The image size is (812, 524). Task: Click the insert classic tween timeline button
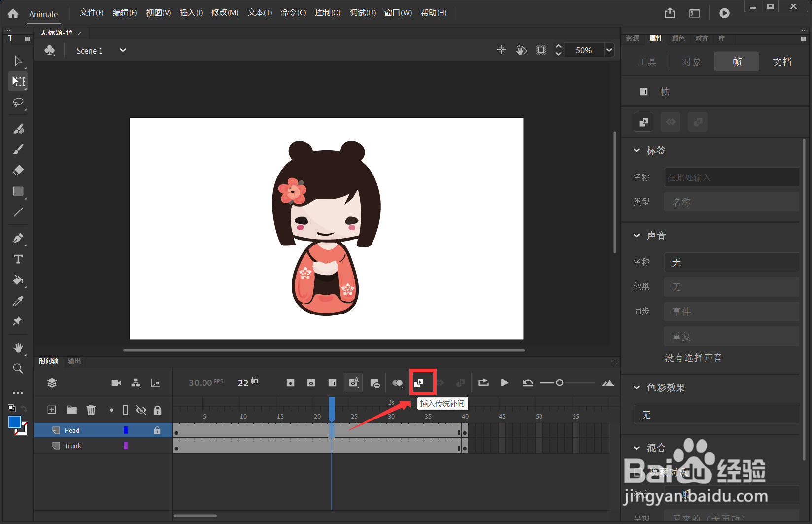coord(419,383)
